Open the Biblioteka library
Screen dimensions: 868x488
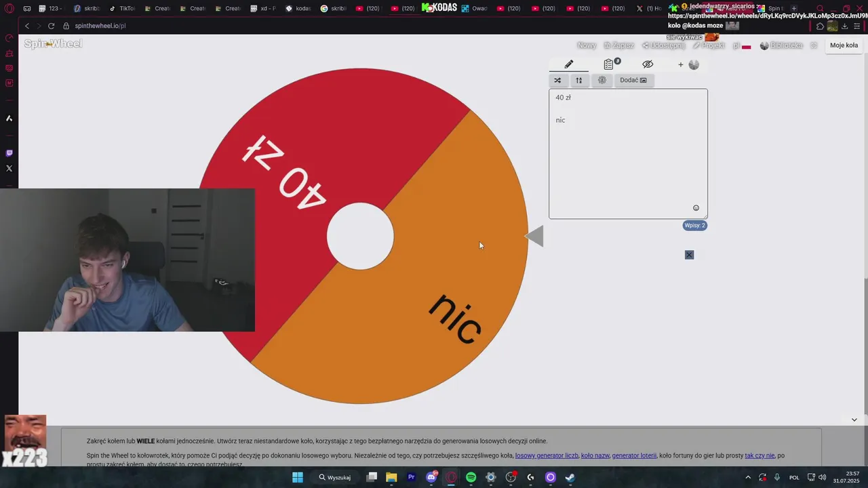(x=781, y=45)
